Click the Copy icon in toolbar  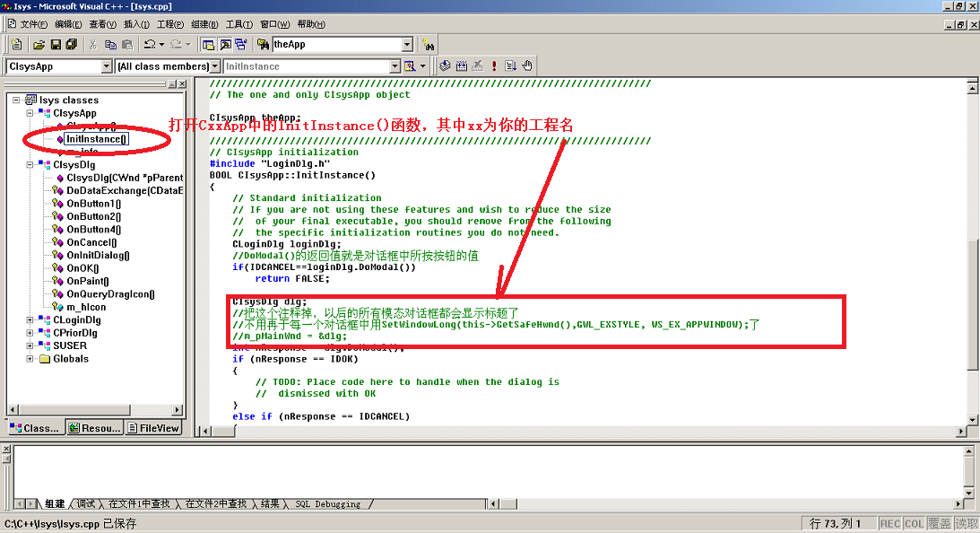tap(111, 44)
